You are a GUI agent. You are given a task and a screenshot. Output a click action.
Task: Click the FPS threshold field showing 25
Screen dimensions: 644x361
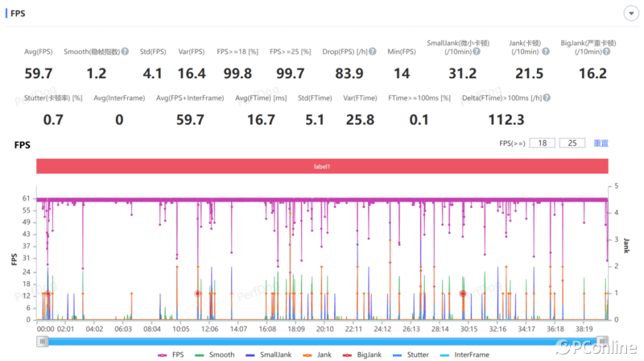pyautogui.click(x=572, y=143)
